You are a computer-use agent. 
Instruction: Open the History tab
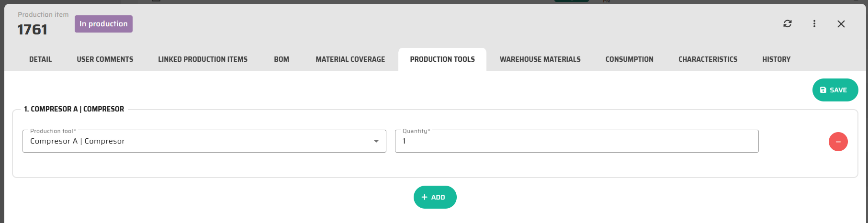coord(776,59)
